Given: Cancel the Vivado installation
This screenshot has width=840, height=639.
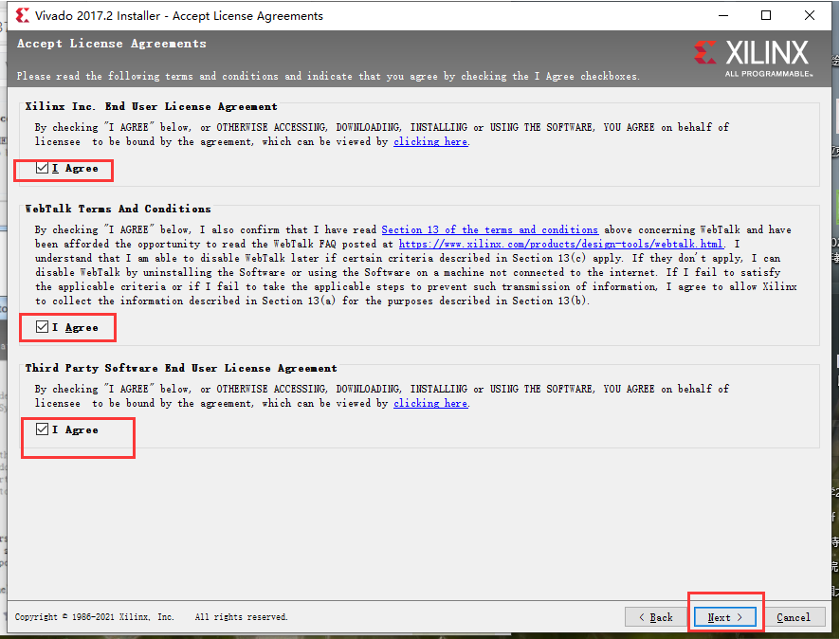Looking at the screenshot, I should [794, 617].
